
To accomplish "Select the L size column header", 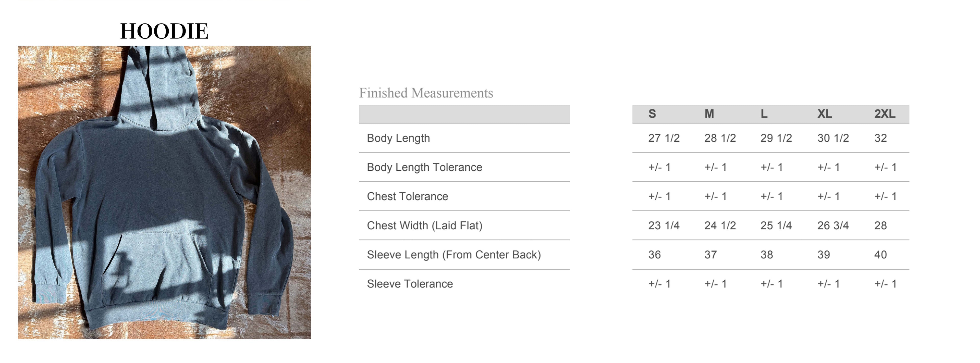I will (764, 114).
